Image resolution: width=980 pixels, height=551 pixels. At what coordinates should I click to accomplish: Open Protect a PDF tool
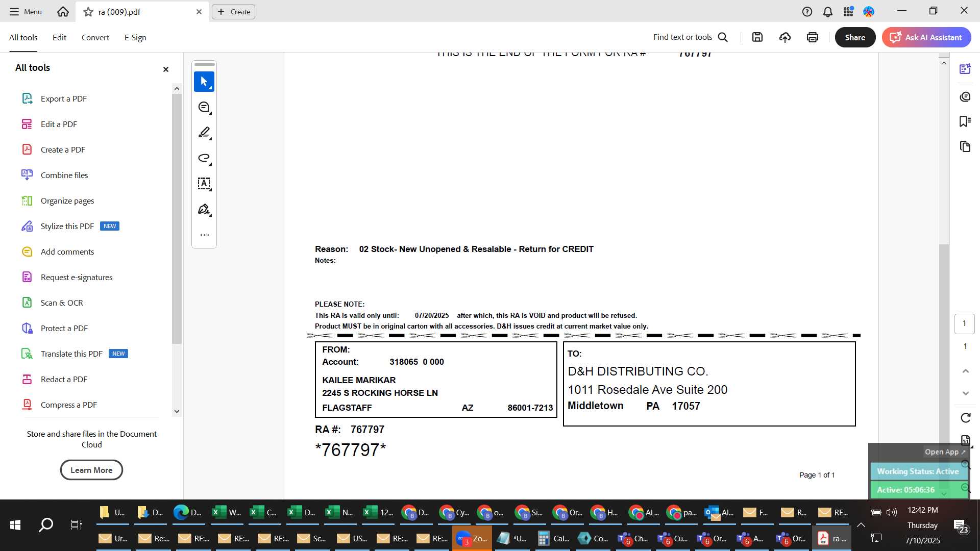pyautogui.click(x=64, y=328)
